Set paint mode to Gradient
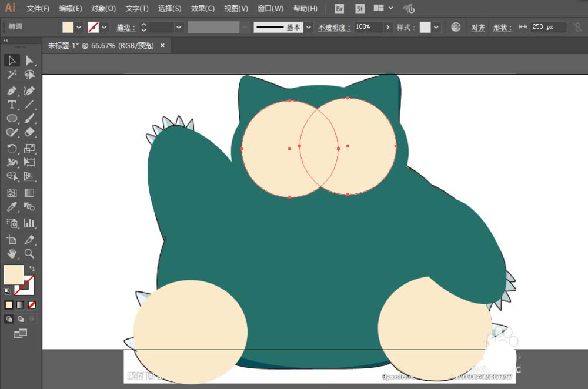 point(21,305)
